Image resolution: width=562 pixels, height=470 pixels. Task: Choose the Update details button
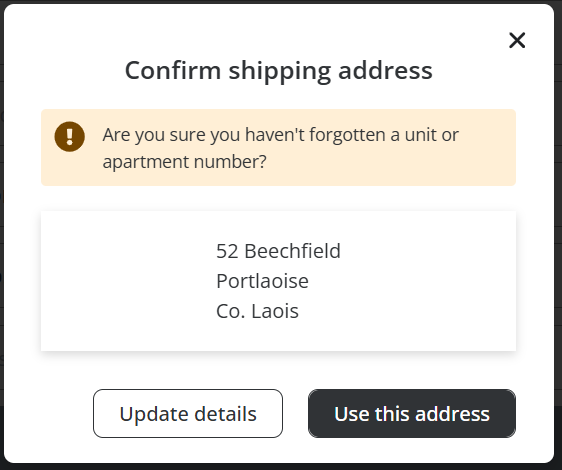tap(188, 413)
